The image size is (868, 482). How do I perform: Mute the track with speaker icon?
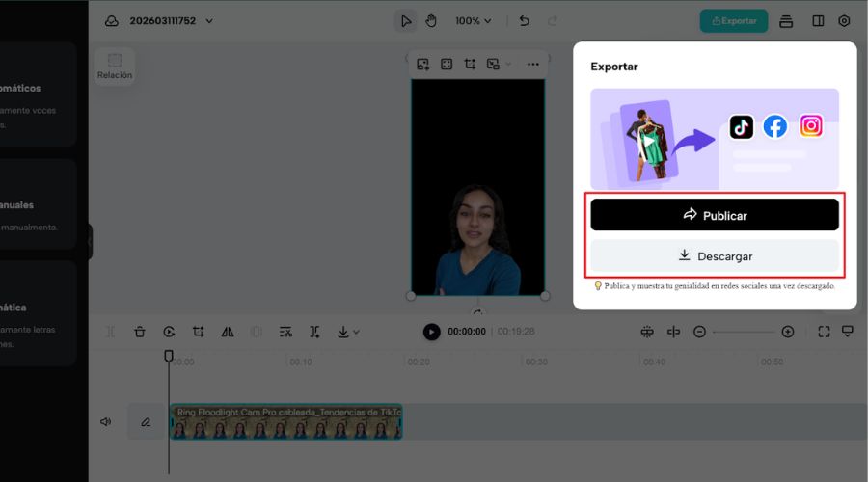106,421
